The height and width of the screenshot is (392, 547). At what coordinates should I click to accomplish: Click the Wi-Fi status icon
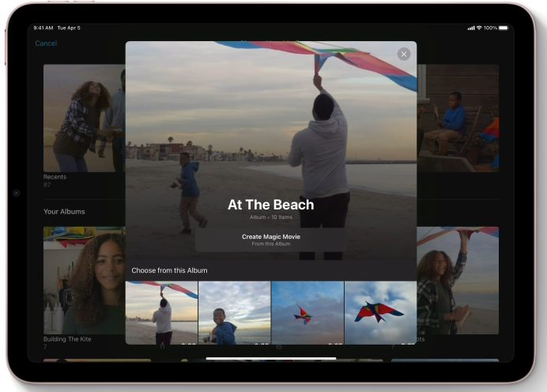click(x=479, y=28)
